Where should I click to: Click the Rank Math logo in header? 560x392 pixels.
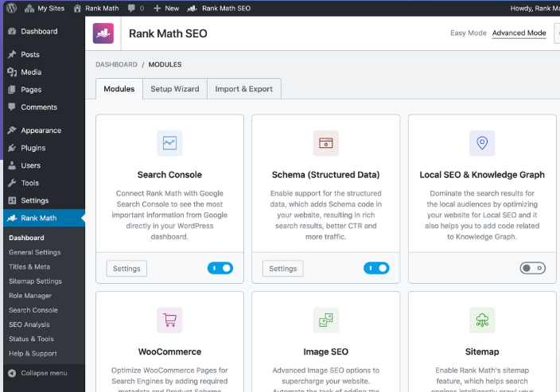pos(103,33)
